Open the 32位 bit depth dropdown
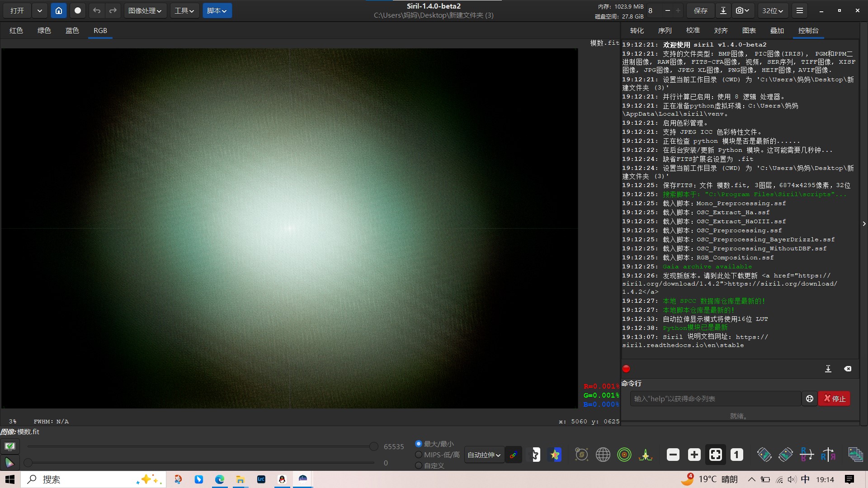The width and height of the screenshot is (868, 488). pos(772,10)
